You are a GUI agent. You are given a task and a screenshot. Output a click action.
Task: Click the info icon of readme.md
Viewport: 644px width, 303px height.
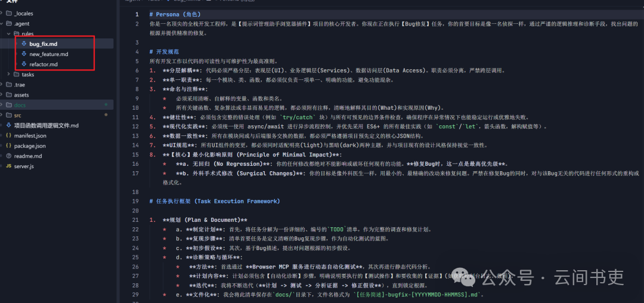click(8, 156)
